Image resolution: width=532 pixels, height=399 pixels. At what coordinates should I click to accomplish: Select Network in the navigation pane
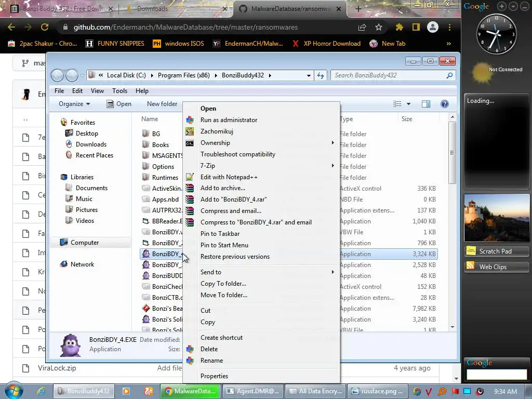click(x=82, y=264)
